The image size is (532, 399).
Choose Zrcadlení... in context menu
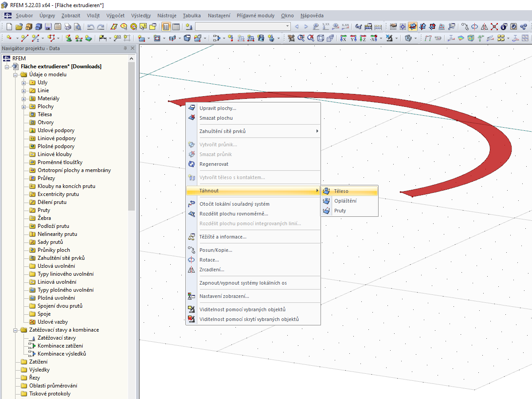253,270
